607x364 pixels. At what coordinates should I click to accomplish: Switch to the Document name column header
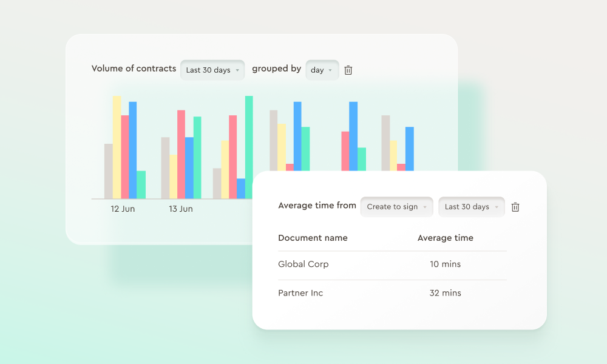(313, 238)
